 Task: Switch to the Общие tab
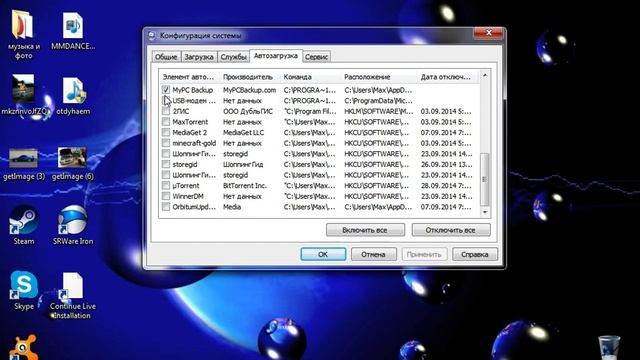(166, 57)
